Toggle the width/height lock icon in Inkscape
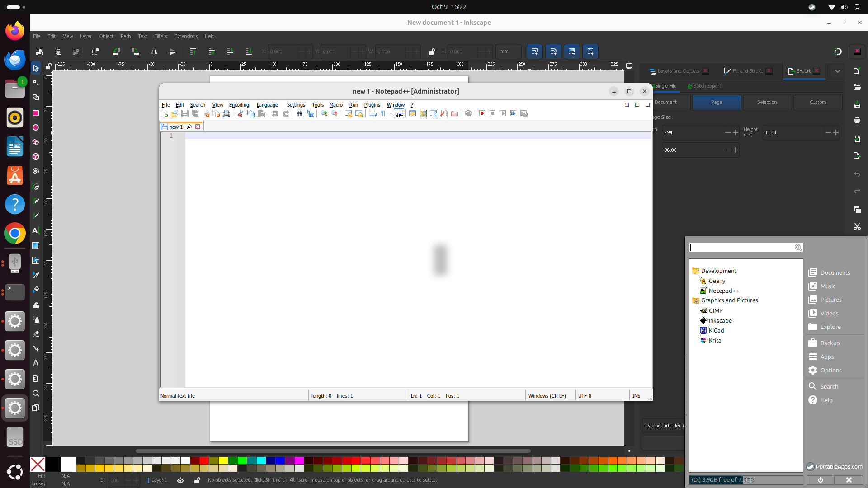 [431, 52]
